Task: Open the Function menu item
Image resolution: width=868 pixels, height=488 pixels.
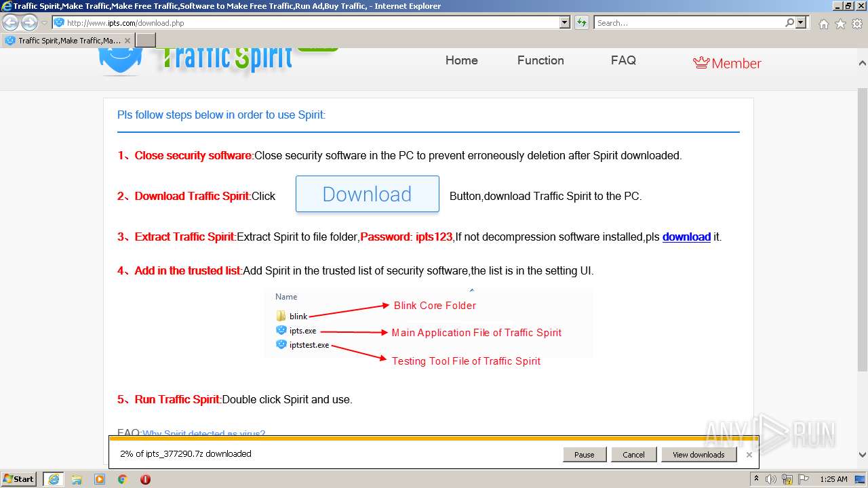Action: tap(540, 60)
